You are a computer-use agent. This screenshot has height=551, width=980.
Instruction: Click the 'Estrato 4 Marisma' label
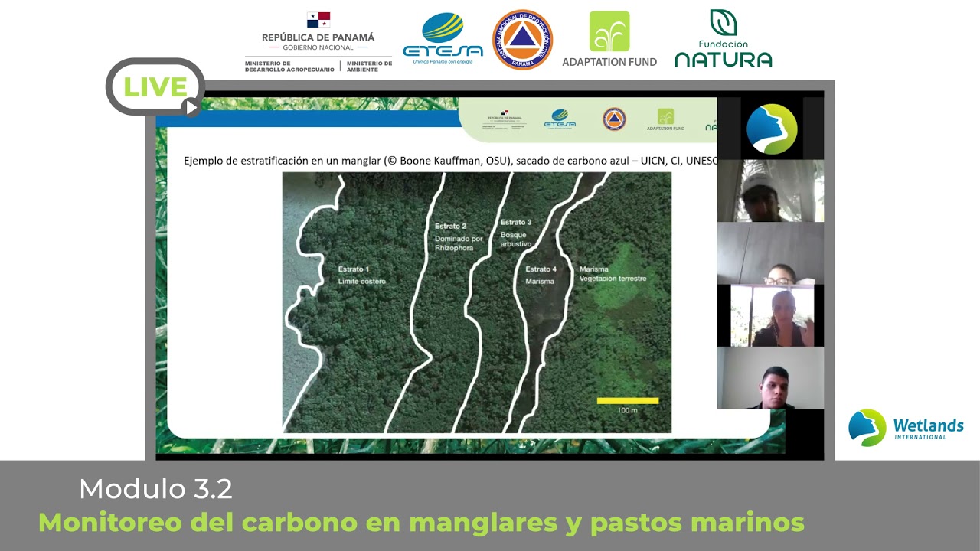pyautogui.click(x=541, y=275)
